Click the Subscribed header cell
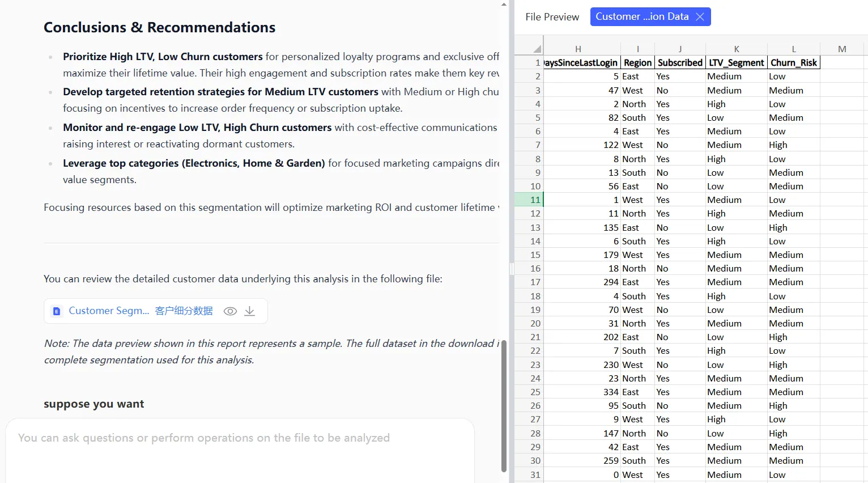Image resolution: width=868 pixels, height=483 pixels. pos(680,63)
